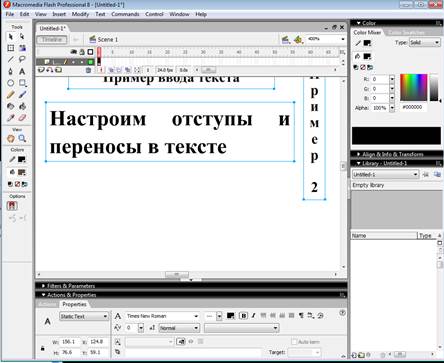Image resolution: width=444 pixels, height=363 pixels.
Task: Open the Commands menu
Action: coord(125,14)
